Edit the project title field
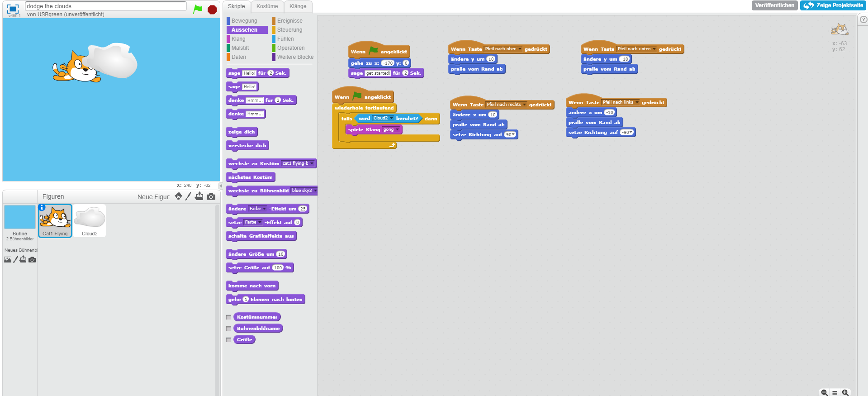Screen dimensions: 868x396 pos(106,6)
